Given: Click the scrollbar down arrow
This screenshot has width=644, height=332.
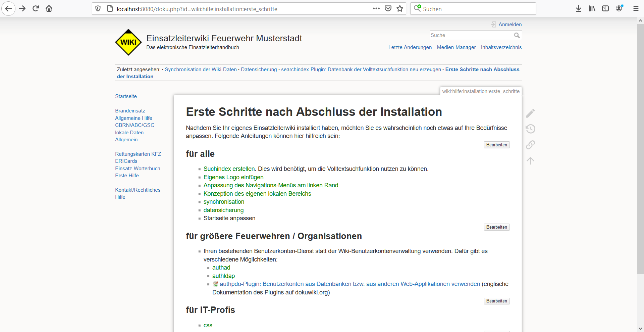Looking at the screenshot, I should (x=640, y=328).
